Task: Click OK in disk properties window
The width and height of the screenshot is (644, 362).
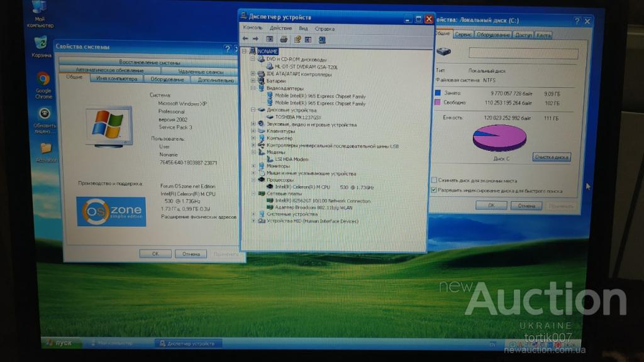Action: pos(491,206)
